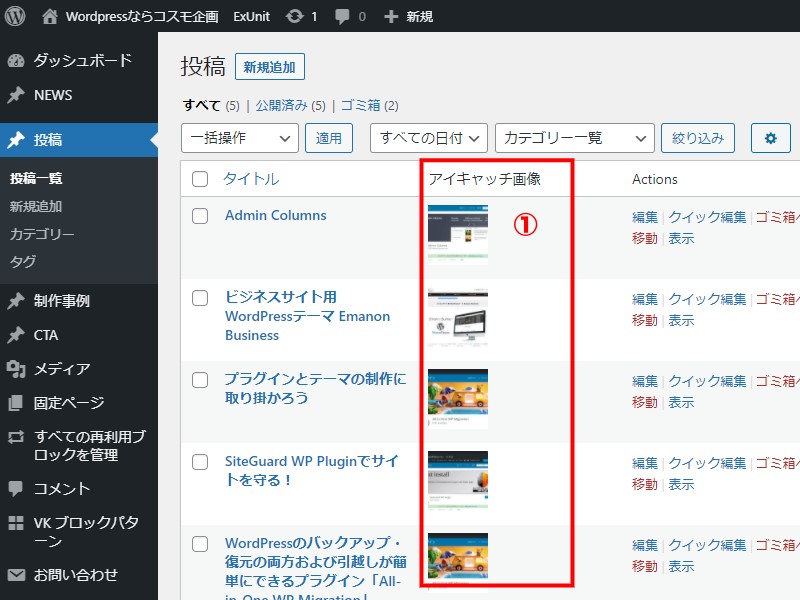The image size is (800, 600).
Task: Click the gear settings icon button
Action: tap(770, 138)
